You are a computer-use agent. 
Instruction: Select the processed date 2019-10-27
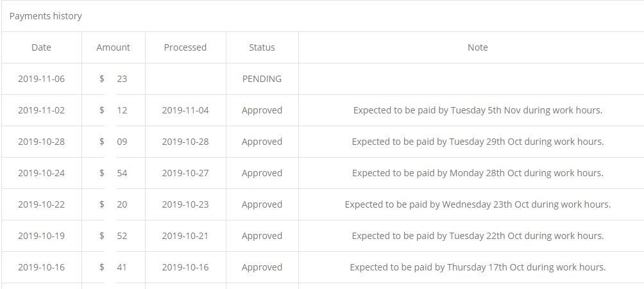point(185,173)
